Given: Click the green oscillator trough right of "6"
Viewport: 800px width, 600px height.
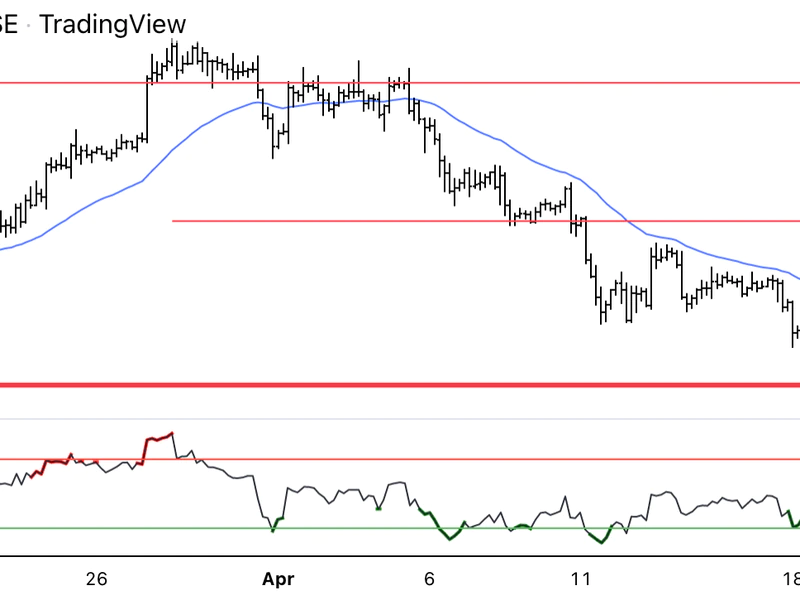Looking at the screenshot, I should point(450,537).
